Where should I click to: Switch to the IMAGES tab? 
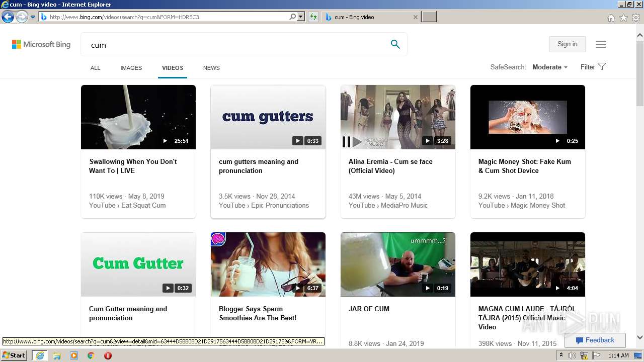[131, 68]
